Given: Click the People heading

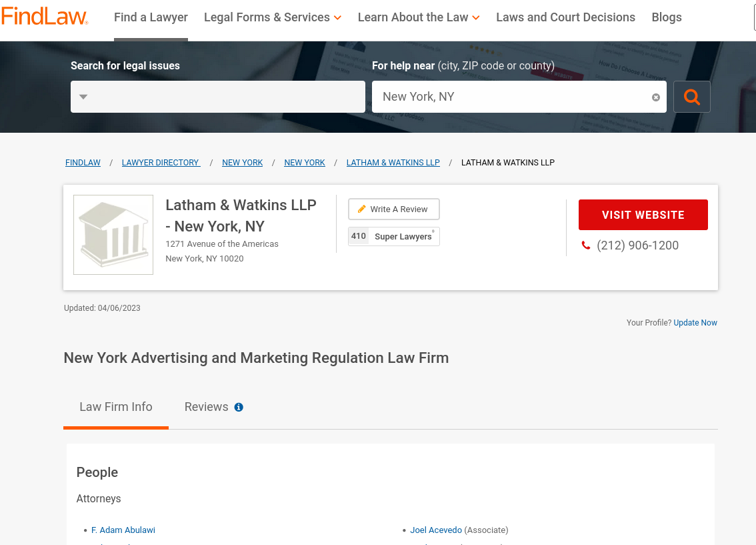Looking at the screenshot, I should [97, 472].
